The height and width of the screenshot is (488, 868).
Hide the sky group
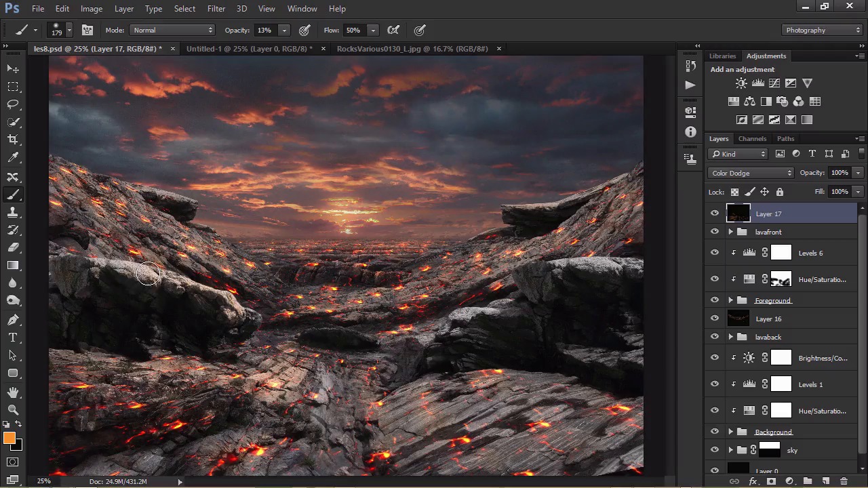(x=715, y=450)
